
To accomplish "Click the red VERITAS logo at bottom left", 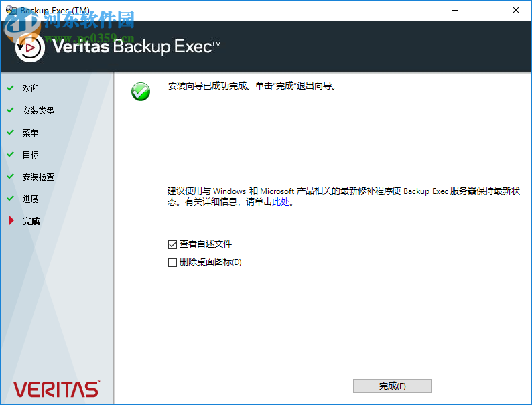I will tap(56, 389).
